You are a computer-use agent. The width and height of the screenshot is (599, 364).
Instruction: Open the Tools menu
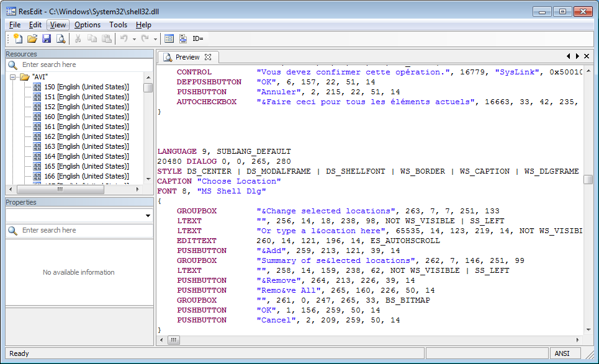point(118,25)
